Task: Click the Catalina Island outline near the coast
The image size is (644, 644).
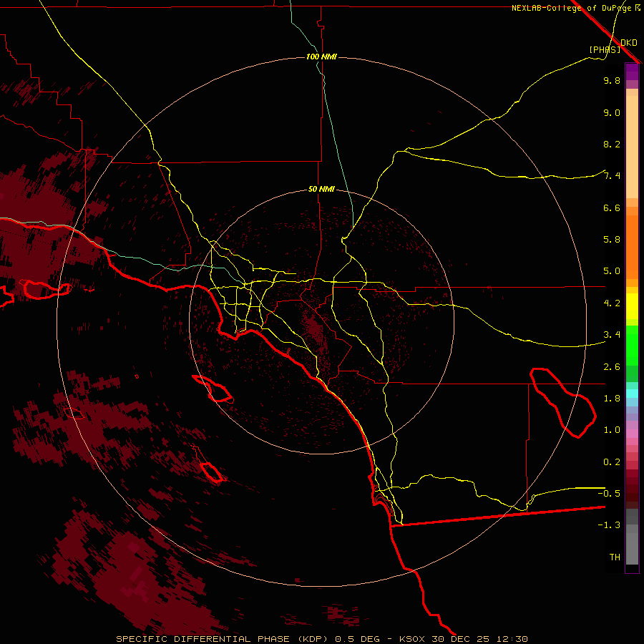Action: [213, 389]
